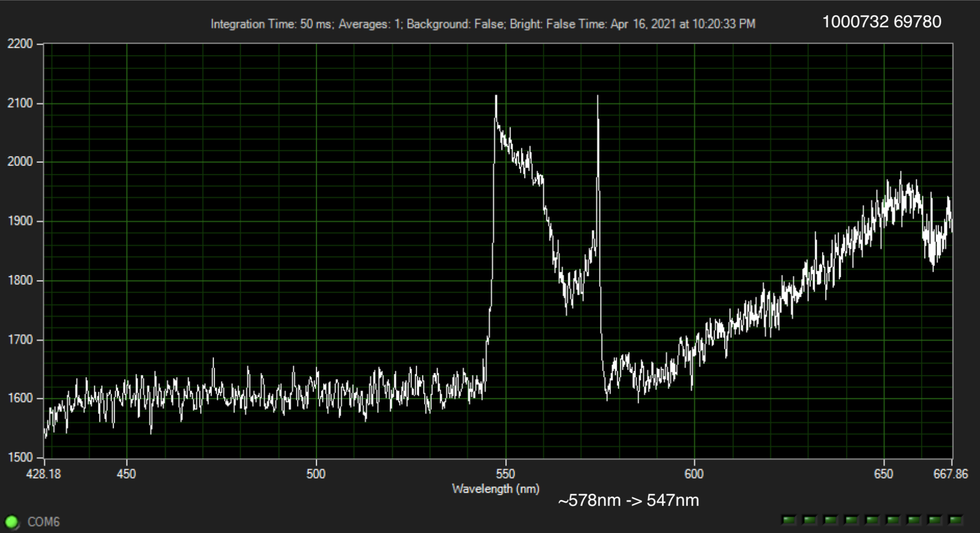Click the 1900 y-axis label
Image resolution: width=980 pixels, height=533 pixels.
(20, 221)
